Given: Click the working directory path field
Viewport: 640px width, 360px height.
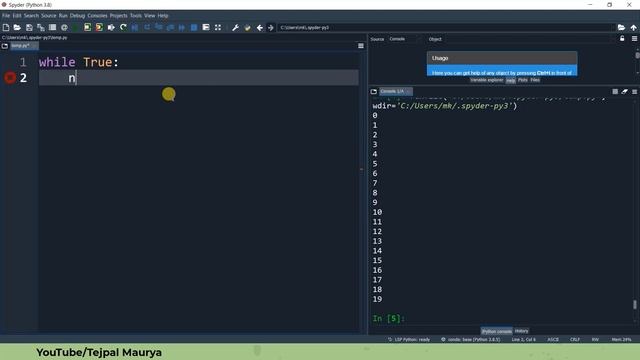Looking at the screenshot, I should (447, 27).
